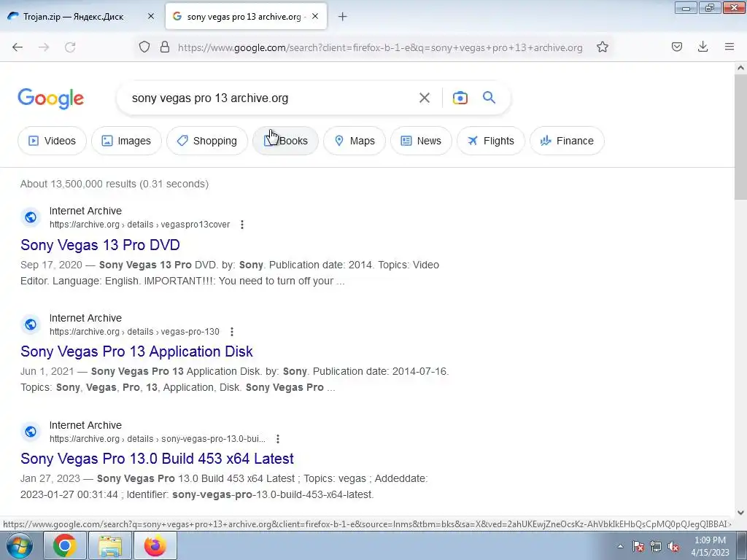Launch Chrome from the taskbar

pyautogui.click(x=64, y=545)
